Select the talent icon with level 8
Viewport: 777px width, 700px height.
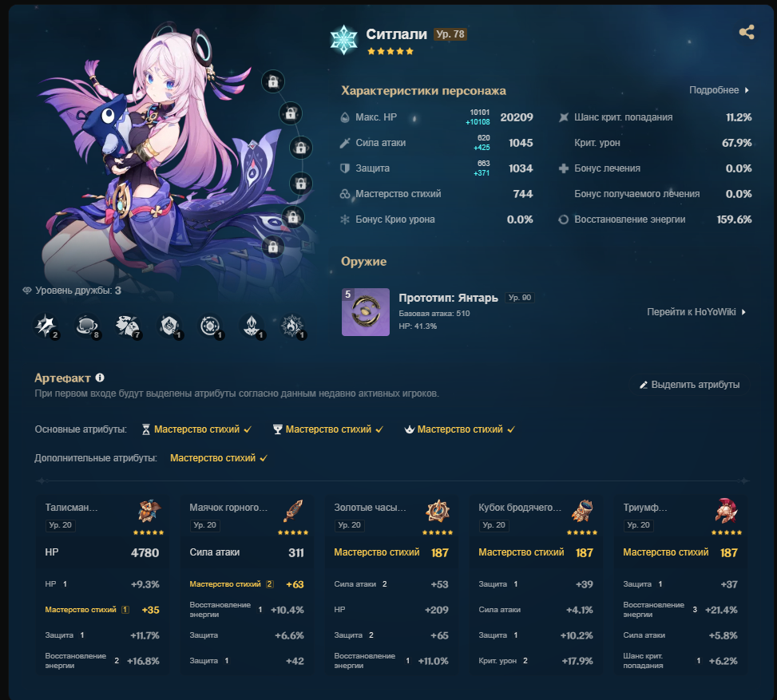tap(87, 326)
